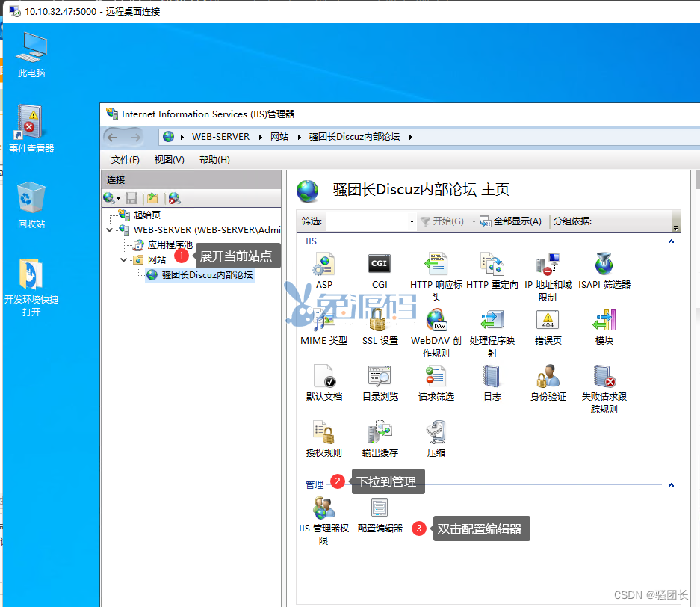Open the 帮助(H) menu
The width and height of the screenshot is (700, 607).
tap(214, 160)
